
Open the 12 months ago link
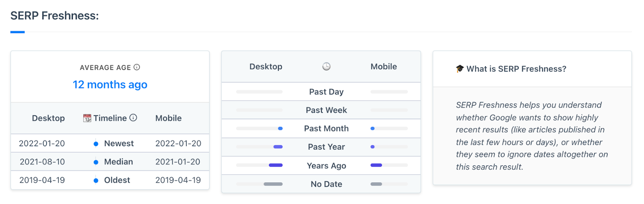click(x=110, y=85)
